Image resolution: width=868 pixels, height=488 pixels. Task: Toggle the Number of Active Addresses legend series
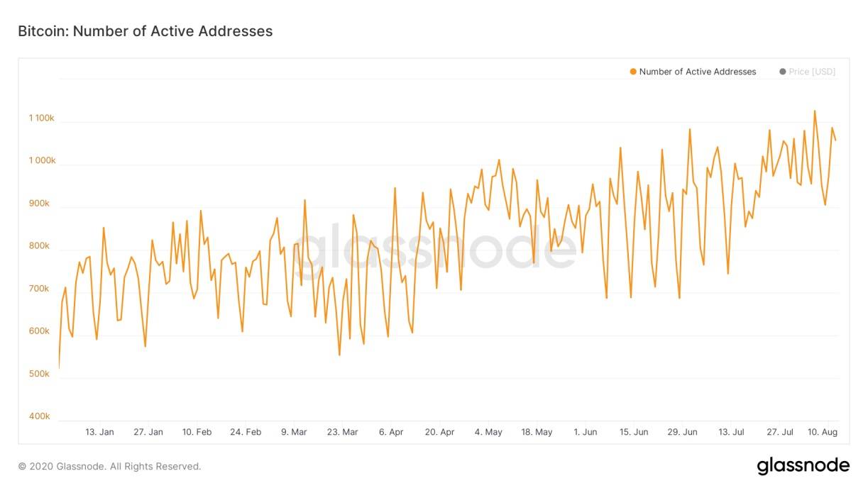click(697, 72)
